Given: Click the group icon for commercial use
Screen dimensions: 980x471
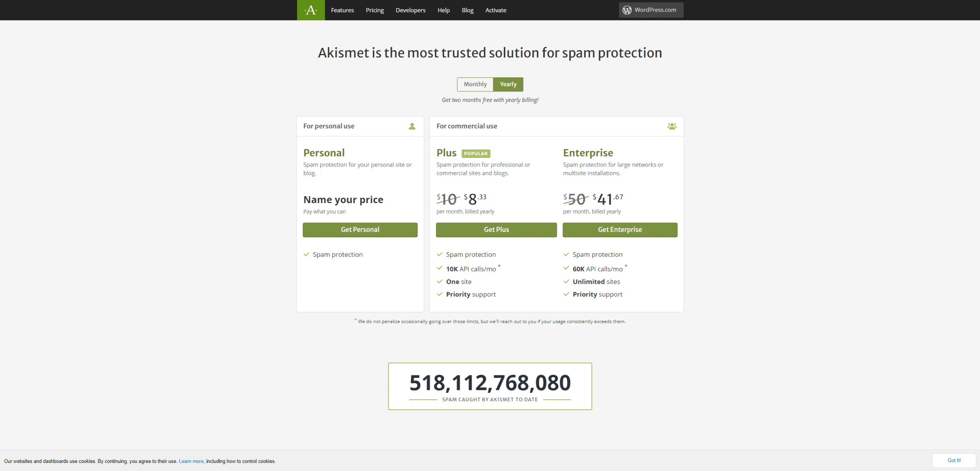Looking at the screenshot, I should (672, 126).
